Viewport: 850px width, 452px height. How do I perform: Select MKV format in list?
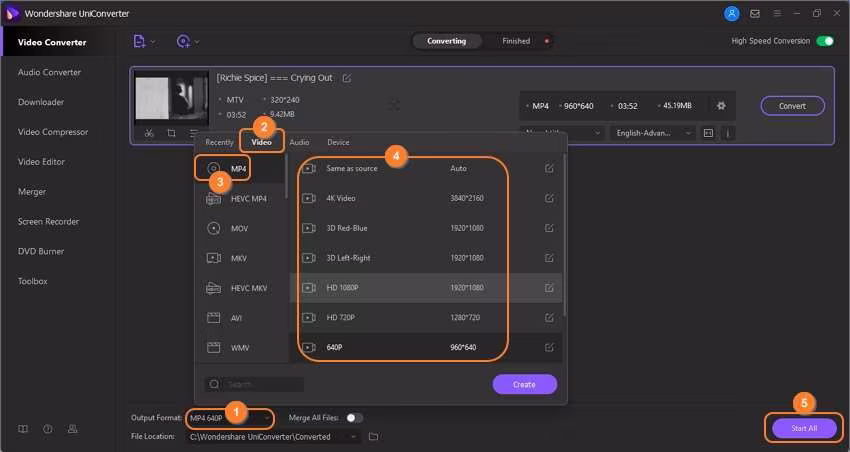tap(240, 259)
